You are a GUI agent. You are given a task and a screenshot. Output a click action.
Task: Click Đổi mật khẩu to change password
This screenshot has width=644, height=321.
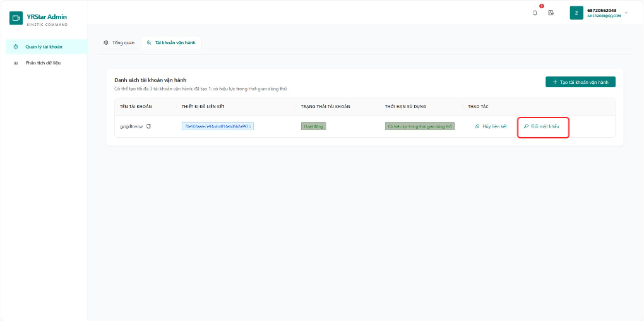point(542,126)
